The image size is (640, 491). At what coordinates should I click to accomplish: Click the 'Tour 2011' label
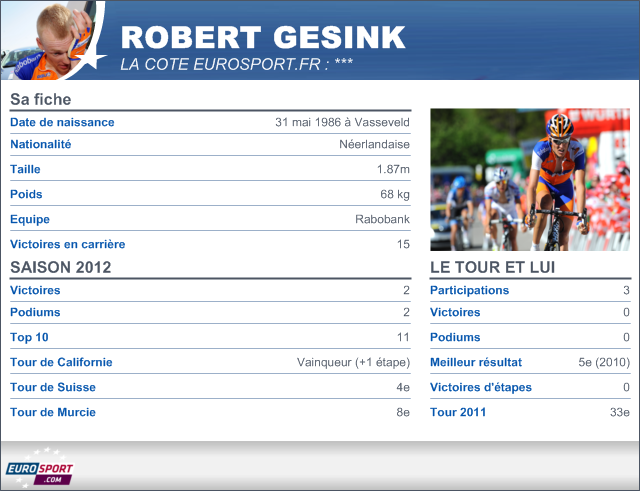click(458, 412)
